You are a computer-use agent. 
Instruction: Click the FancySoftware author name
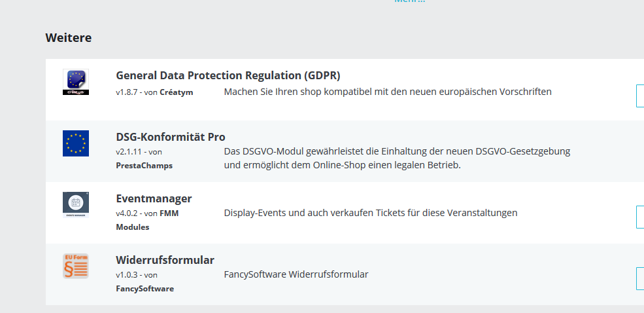click(x=144, y=288)
